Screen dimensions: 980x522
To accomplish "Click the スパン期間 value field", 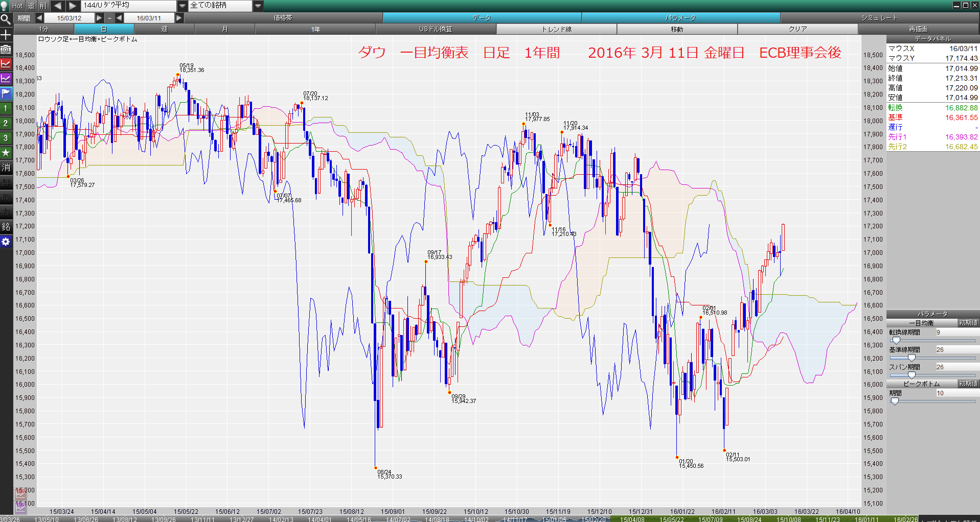I will coord(957,367).
